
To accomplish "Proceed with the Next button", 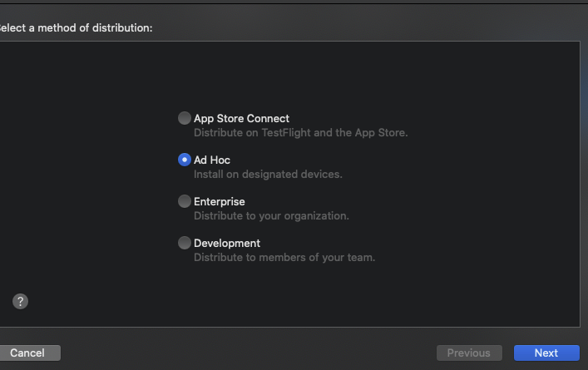I will coord(546,353).
